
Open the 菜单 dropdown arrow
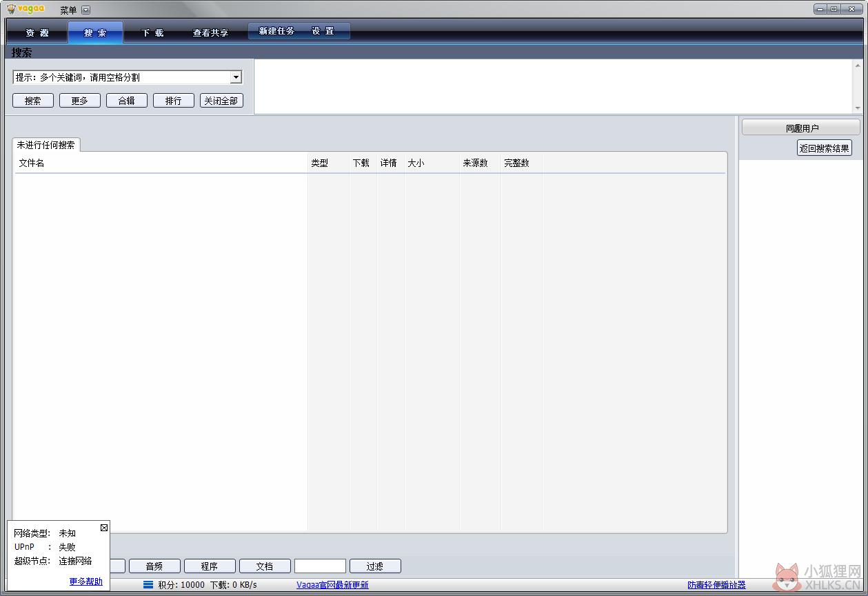[85, 10]
